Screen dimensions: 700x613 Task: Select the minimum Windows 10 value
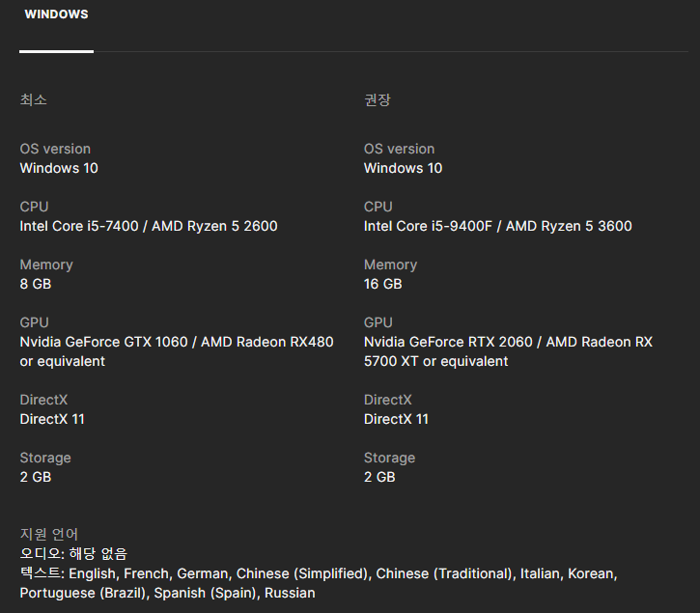(59, 168)
